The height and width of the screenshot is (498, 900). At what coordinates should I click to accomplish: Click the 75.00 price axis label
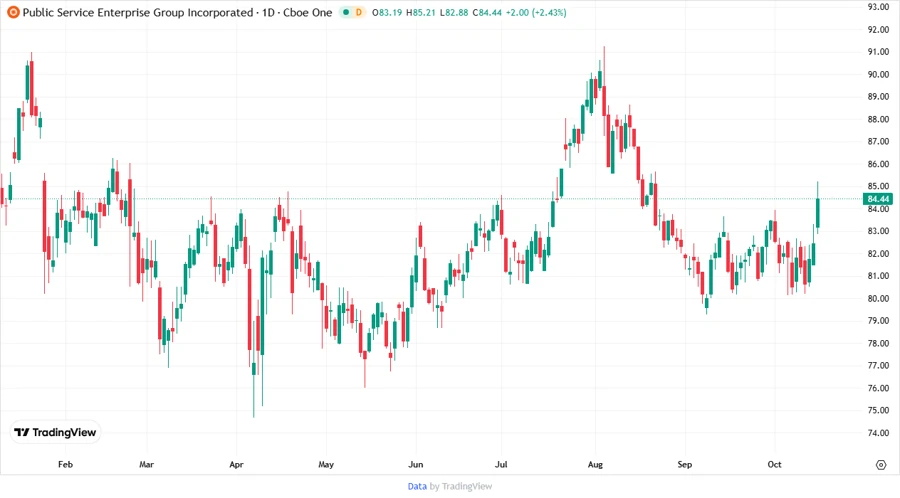pyautogui.click(x=878, y=411)
